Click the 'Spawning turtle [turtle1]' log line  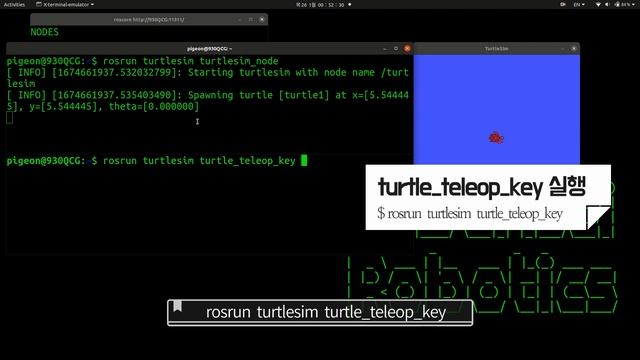[x=208, y=101]
